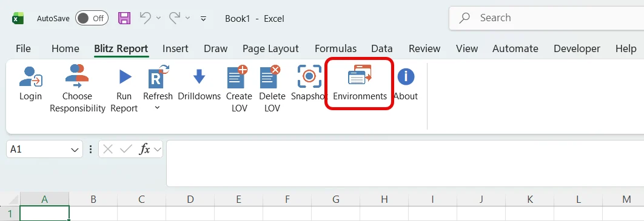
Task: Select column H header
Action: click(384, 199)
